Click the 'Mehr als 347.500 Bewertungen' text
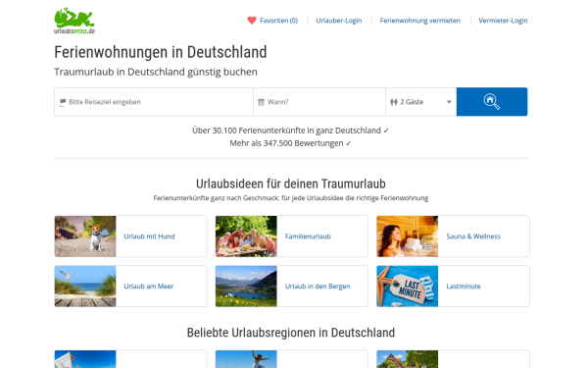The width and height of the screenshot is (588, 368). click(x=291, y=143)
